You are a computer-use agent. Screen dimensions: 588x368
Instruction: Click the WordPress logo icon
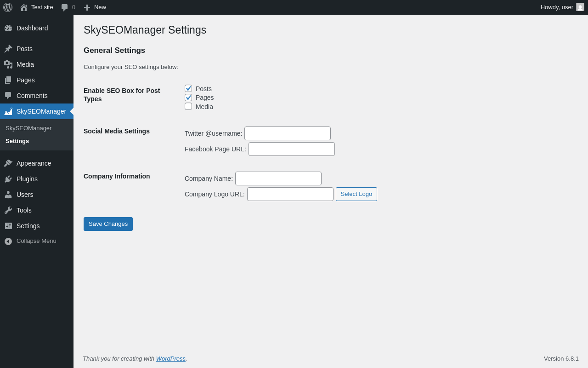(8, 7)
